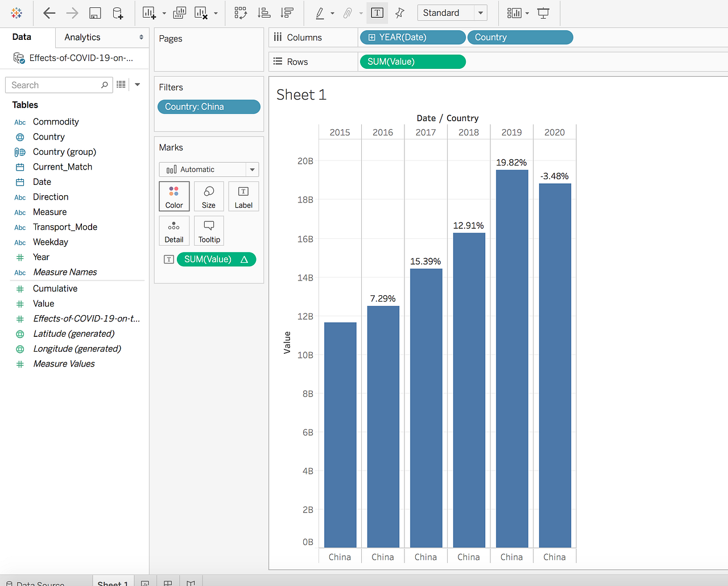
Task: Select the Country (group) field
Action: click(x=64, y=152)
